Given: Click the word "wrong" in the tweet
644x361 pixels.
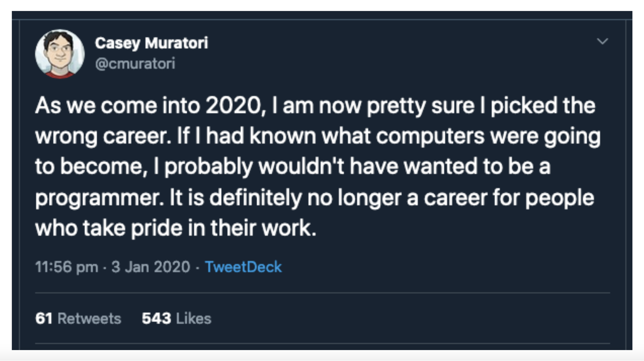Looking at the screenshot, I should 66,136.
